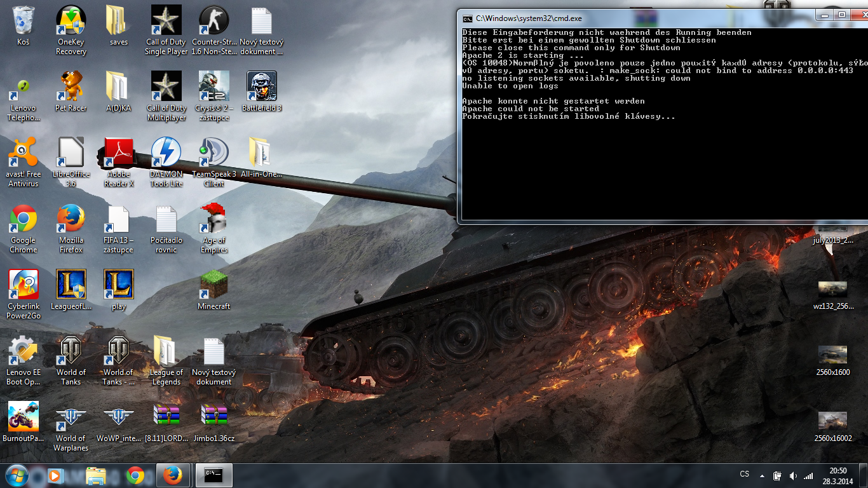Select the july2013_2... image file
868x488 pixels.
(832, 235)
